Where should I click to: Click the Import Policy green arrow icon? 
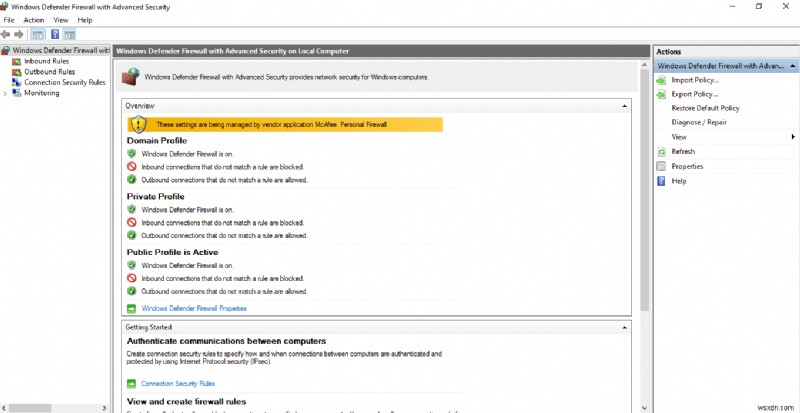661,79
